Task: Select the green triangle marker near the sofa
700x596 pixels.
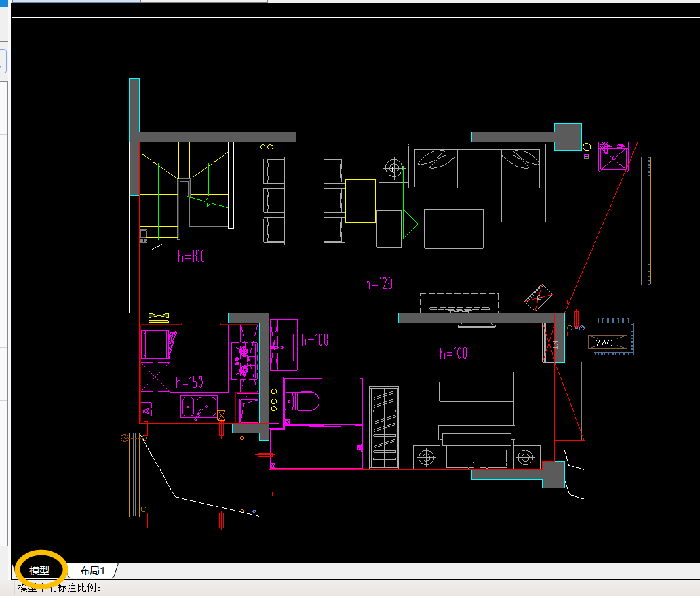Action: point(410,224)
